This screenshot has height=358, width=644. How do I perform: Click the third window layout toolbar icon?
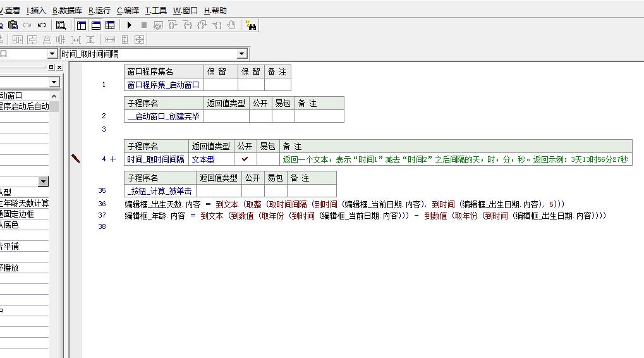[x=110, y=25]
